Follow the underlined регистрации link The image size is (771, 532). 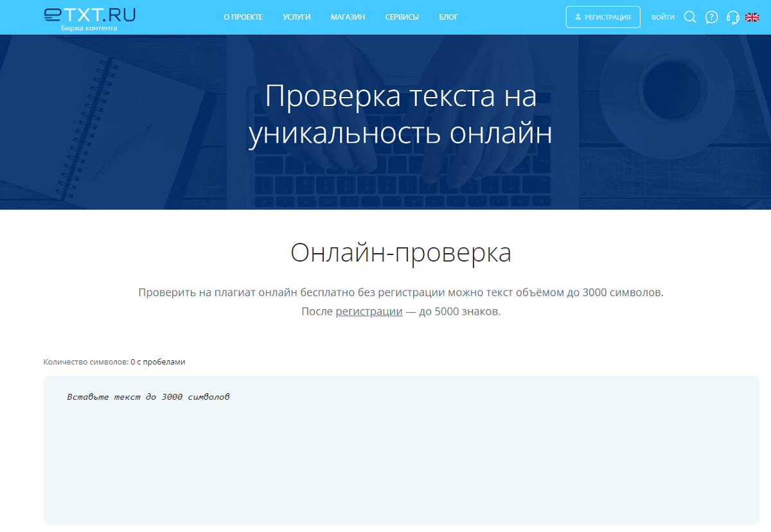coord(369,312)
